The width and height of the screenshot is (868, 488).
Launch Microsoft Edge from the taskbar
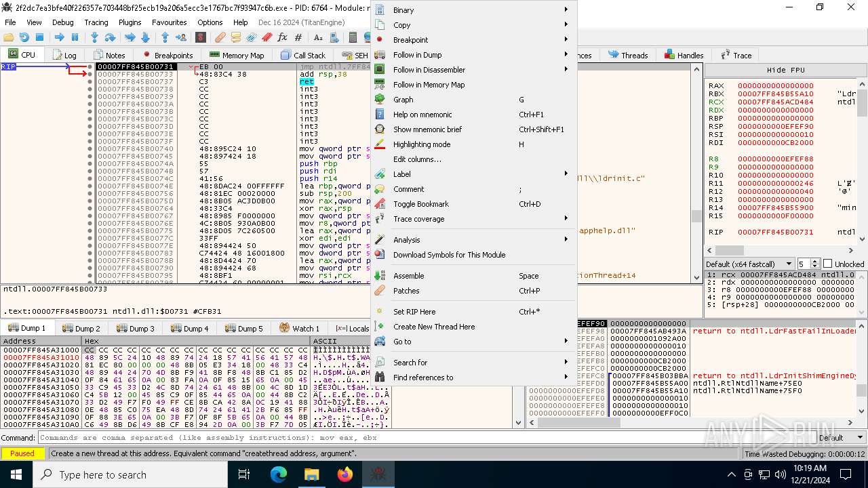tap(279, 474)
